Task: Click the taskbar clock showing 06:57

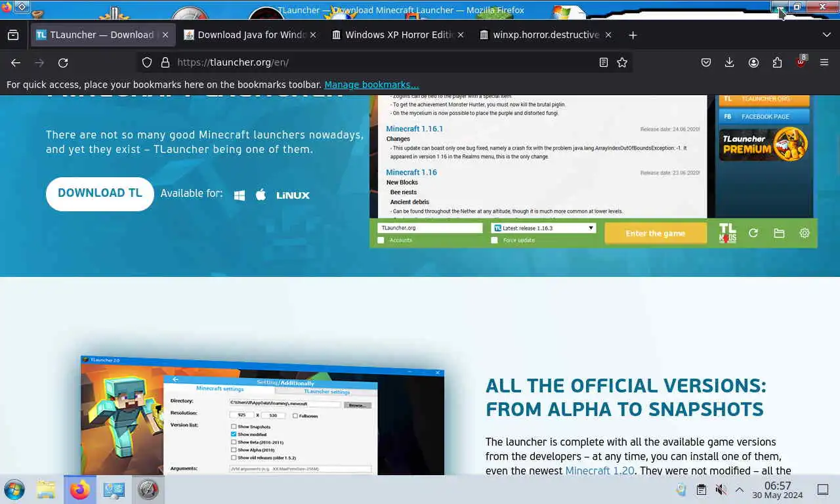Action: [x=778, y=490]
